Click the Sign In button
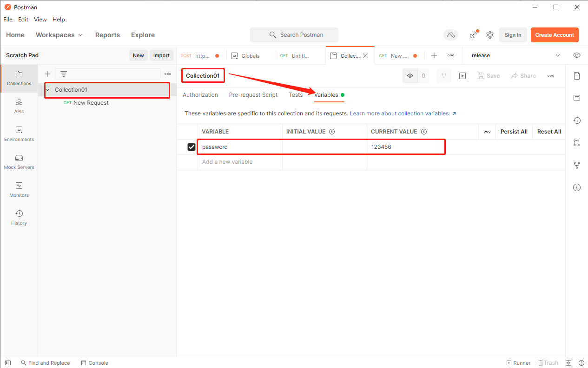Image resolution: width=588 pixels, height=368 pixels. (513, 35)
